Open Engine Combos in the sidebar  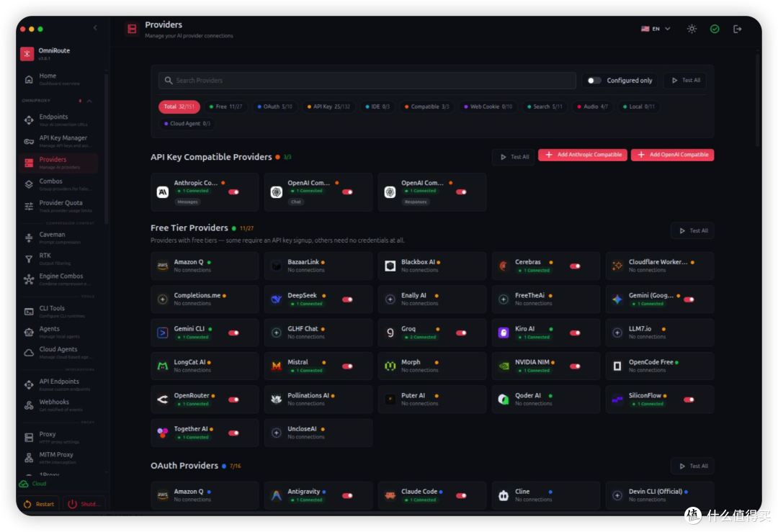(x=60, y=279)
